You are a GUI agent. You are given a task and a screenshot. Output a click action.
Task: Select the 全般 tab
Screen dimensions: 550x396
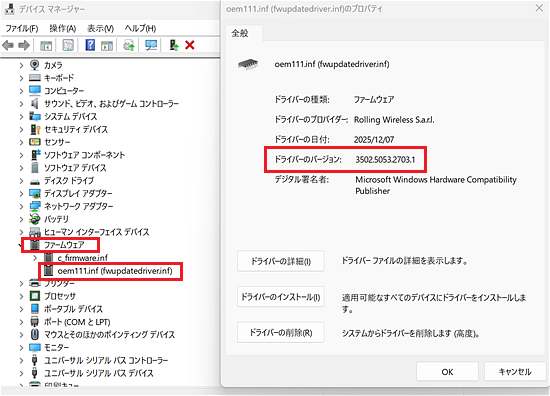point(240,33)
